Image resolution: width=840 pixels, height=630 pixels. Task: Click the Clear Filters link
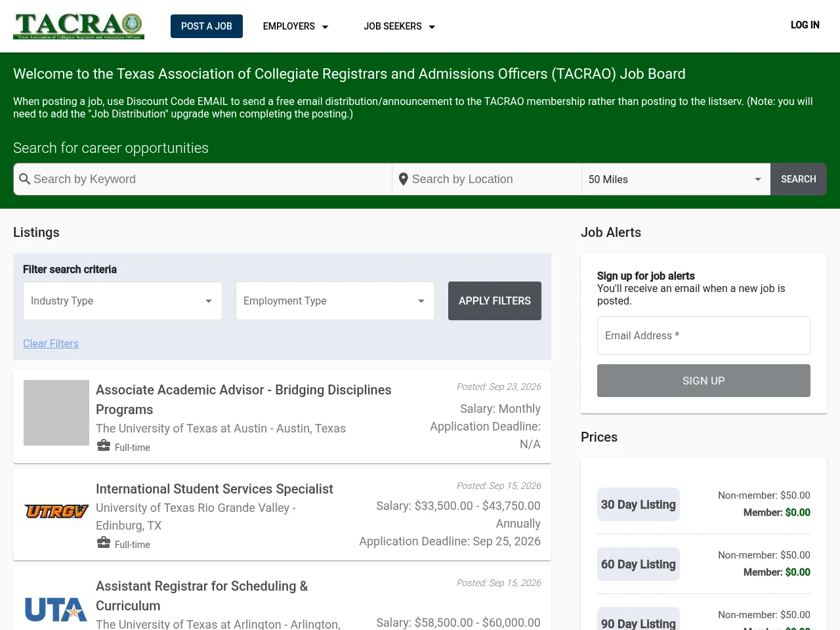tap(51, 343)
